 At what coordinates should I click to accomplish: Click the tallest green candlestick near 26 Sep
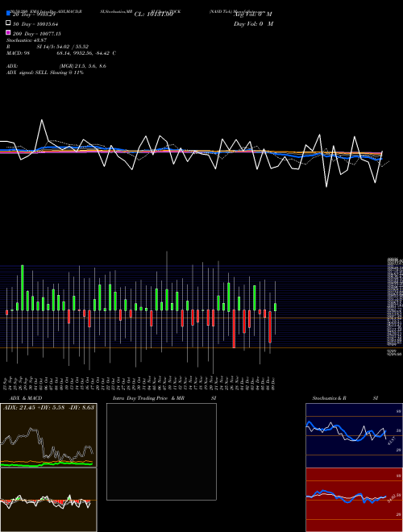(23, 288)
